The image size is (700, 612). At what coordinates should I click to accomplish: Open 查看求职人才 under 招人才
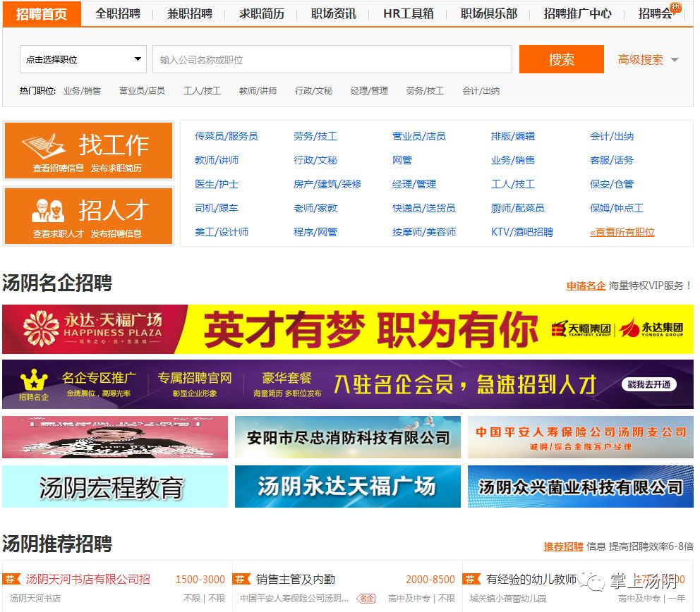(58, 234)
